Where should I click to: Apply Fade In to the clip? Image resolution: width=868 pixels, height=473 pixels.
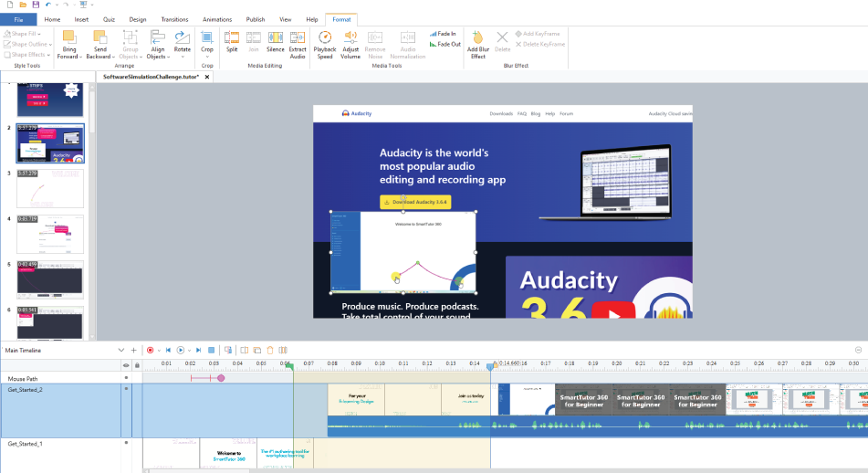[443, 34]
